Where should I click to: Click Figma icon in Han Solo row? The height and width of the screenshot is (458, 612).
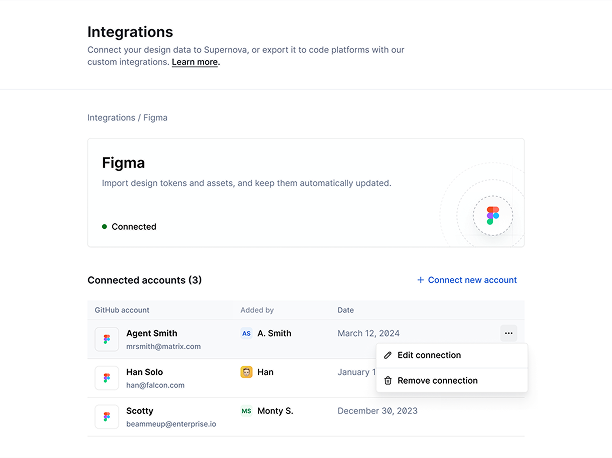coord(107,378)
